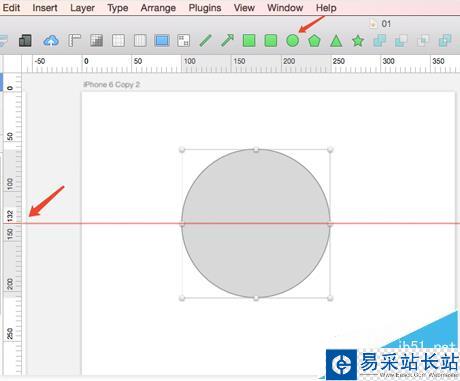Select the Oval shape tool

tap(292, 41)
